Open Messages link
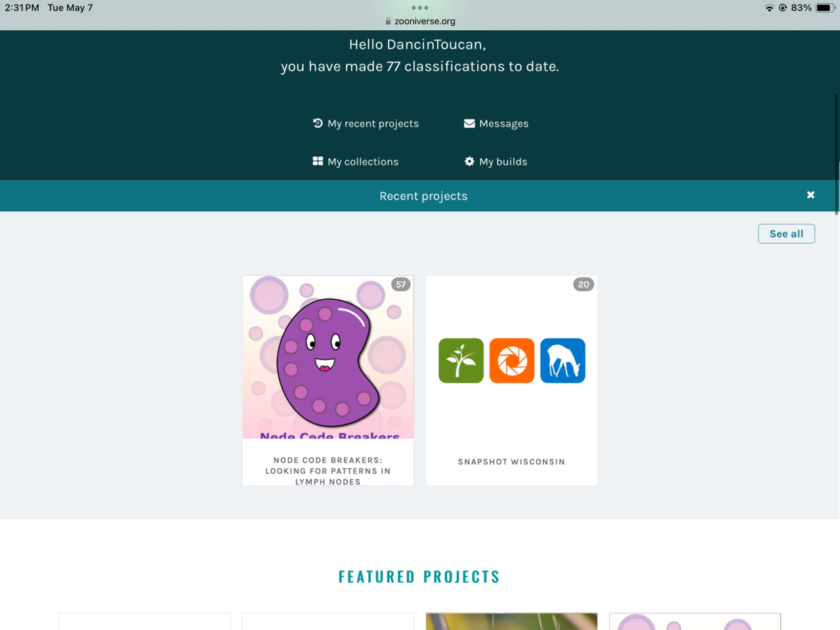840x630 pixels. (x=503, y=123)
